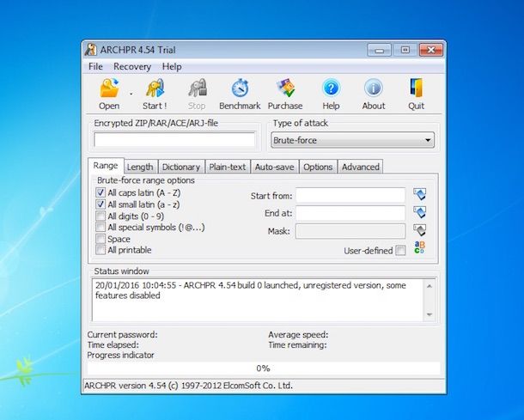Click the End at reset icon
This screenshot has height=420, width=524.
coord(420,212)
